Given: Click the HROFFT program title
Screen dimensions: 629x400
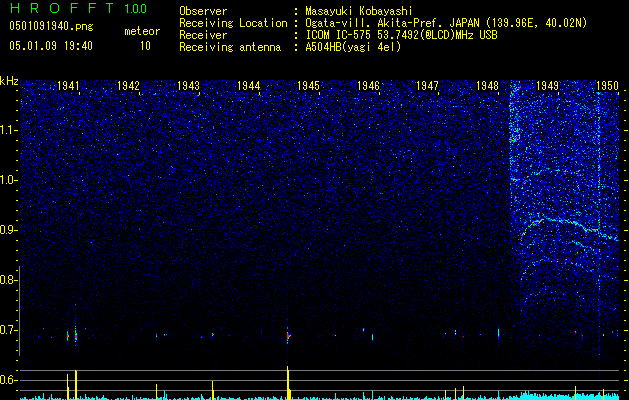Looking at the screenshot, I should click(x=62, y=8).
